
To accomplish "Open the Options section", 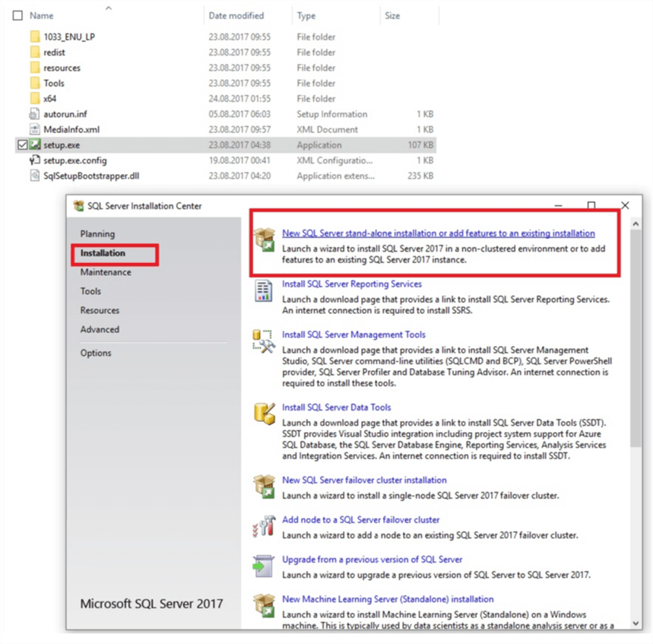I will click(x=97, y=353).
